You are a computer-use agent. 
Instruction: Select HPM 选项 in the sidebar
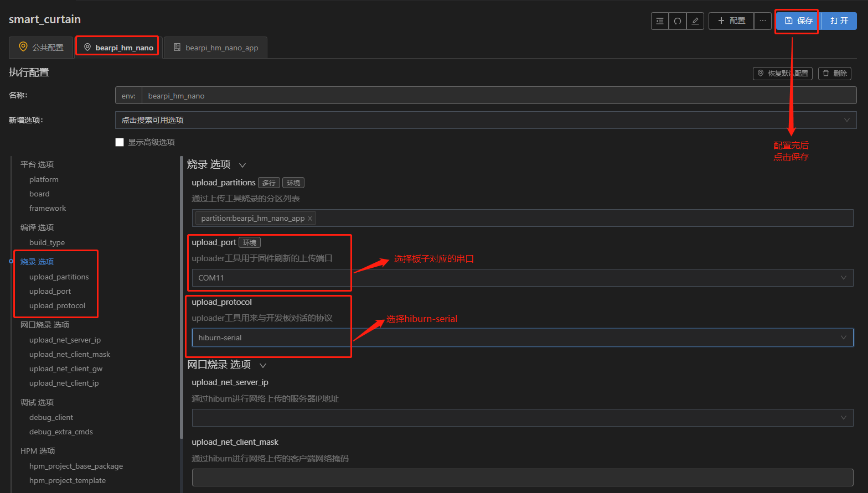tap(38, 451)
